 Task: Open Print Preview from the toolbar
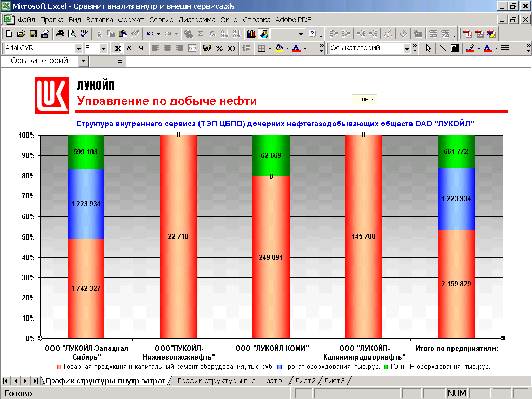(x=72, y=34)
